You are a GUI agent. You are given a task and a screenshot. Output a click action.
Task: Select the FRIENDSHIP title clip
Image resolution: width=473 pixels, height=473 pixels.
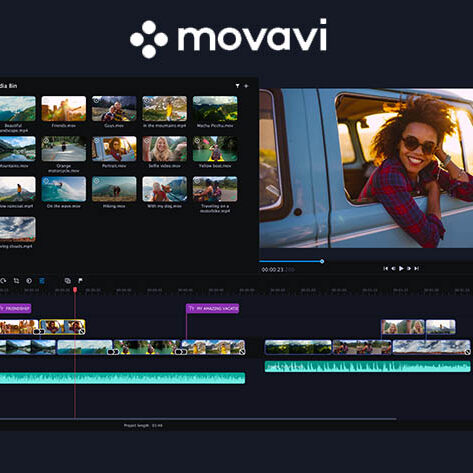pos(15,308)
